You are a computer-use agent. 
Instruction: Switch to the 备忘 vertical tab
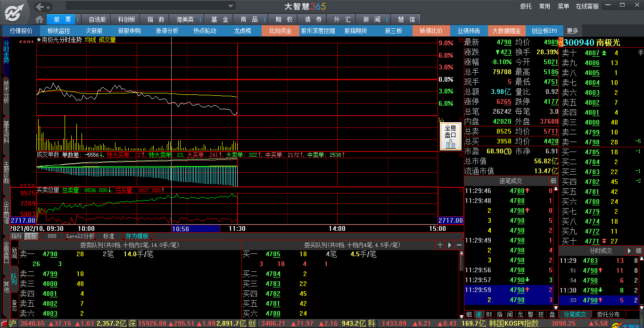15,304
